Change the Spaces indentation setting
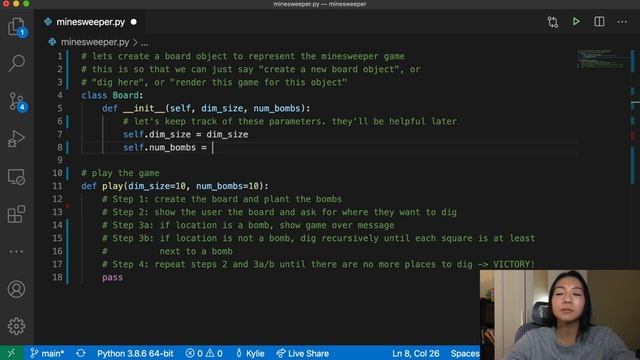 464,353
